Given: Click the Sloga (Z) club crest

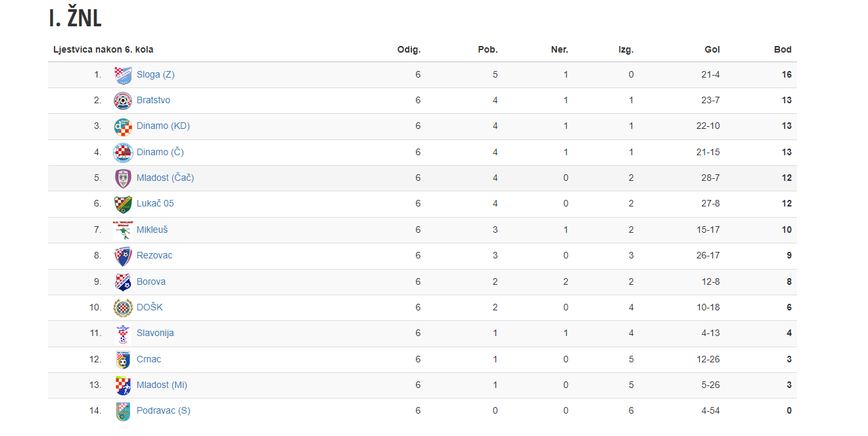Looking at the screenshot, I should point(123,75).
